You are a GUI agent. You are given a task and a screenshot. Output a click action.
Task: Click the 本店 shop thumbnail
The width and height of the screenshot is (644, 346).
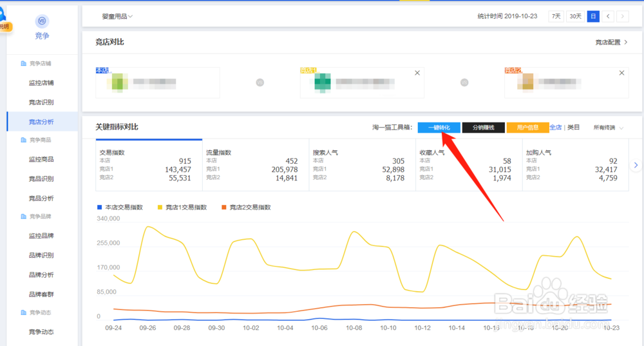pos(117,82)
